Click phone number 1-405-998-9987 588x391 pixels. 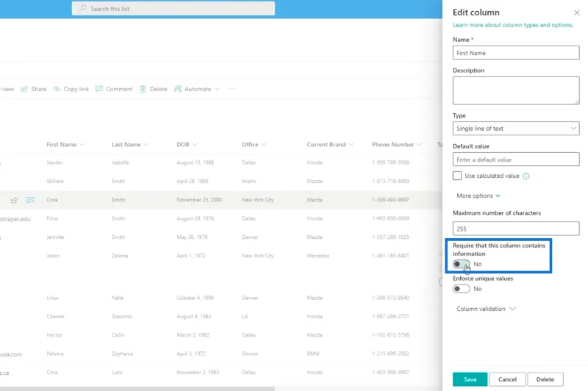pyautogui.click(x=390, y=372)
